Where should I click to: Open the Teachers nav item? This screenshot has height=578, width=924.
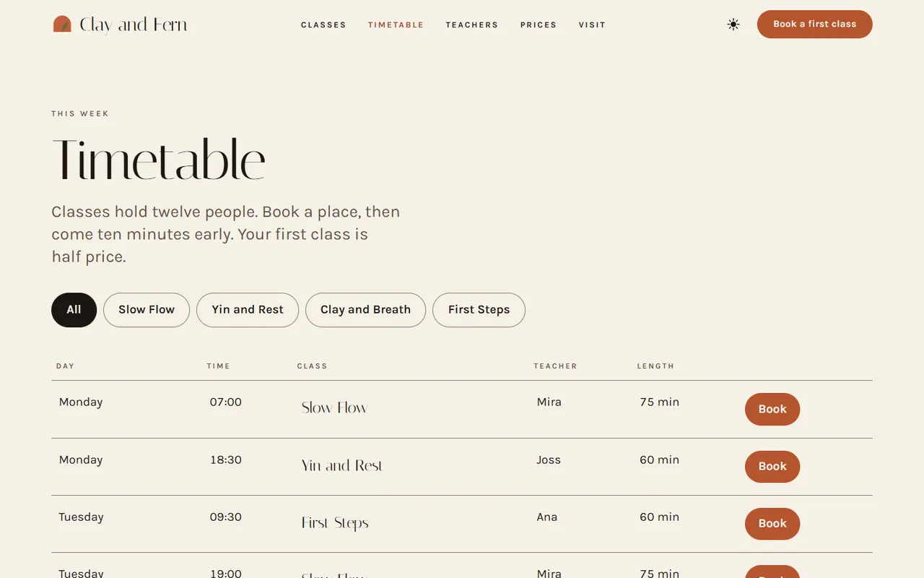[472, 25]
